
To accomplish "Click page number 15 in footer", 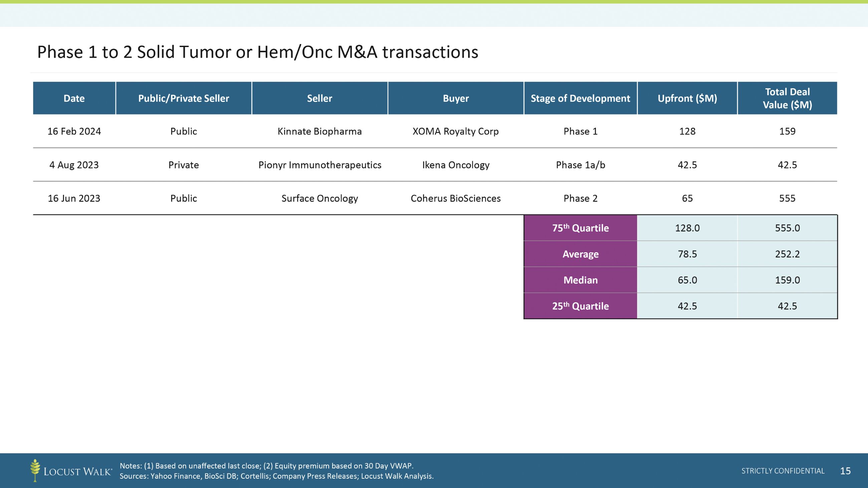I will click(845, 471).
